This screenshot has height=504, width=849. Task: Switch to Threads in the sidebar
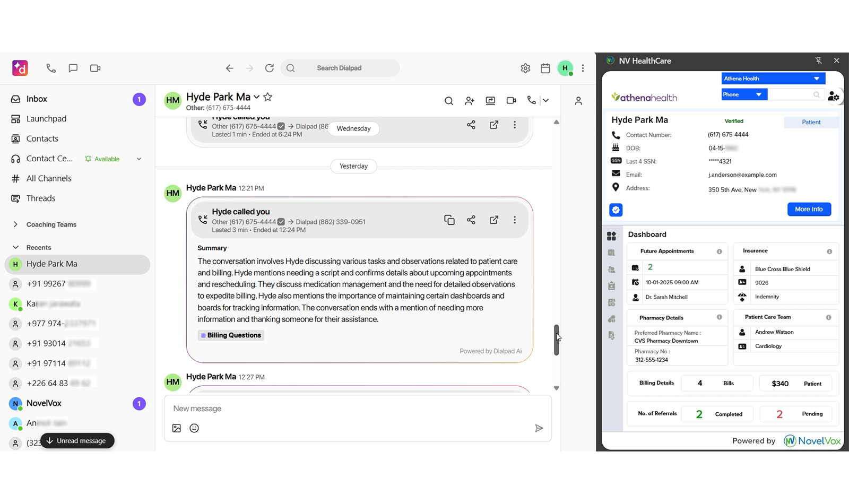click(x=41, y=198)
